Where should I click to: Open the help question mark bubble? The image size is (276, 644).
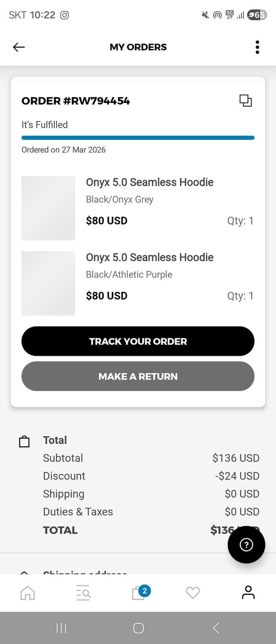click(246, 545)
